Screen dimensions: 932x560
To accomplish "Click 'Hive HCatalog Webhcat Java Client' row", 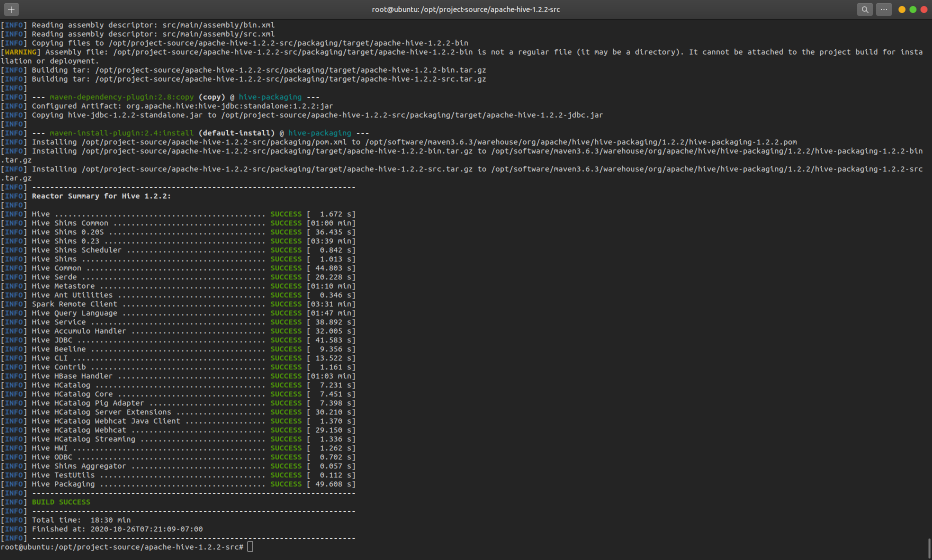I will coord(178,421).
